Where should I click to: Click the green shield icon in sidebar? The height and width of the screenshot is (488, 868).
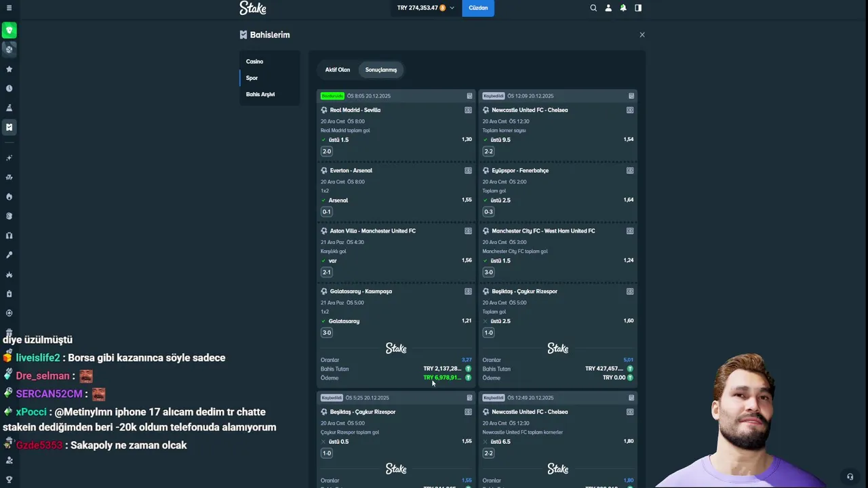click(9, 30)
